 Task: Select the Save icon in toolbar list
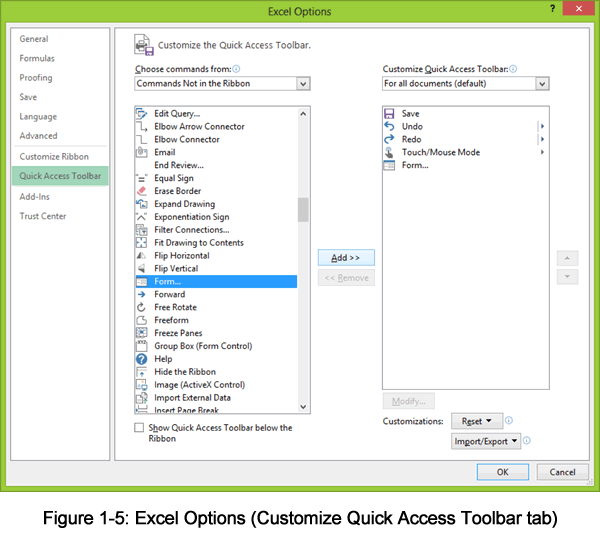coord(389,114)
